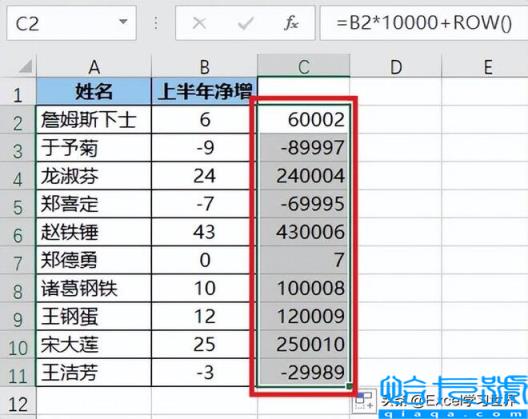This screenshot has width=528, height=419.
Task: Click cell containing 郑德勇
Action: click(94, 260)
